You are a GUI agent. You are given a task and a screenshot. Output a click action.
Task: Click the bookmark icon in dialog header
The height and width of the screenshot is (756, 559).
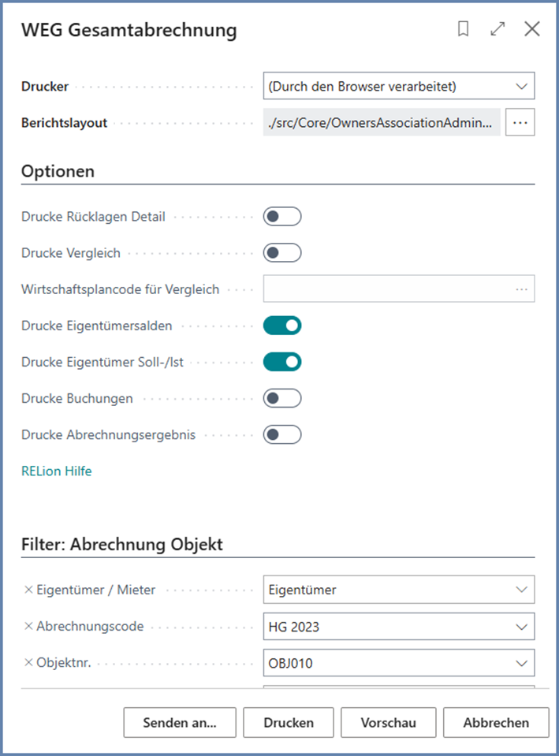click(464, 29)
